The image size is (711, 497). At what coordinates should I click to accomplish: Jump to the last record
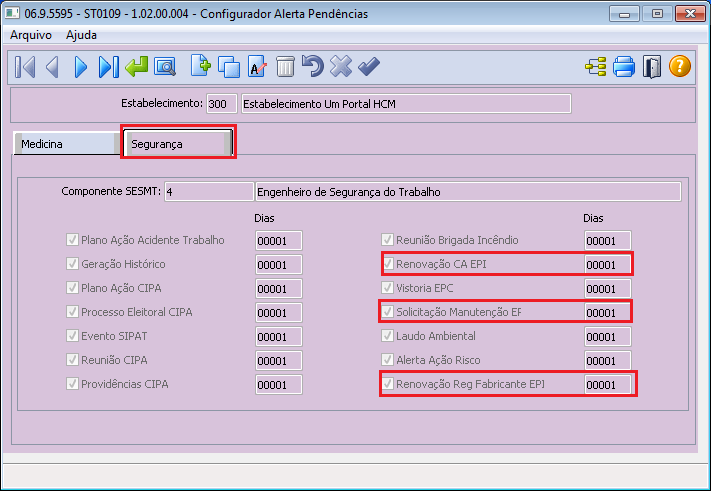pos(108,67)
